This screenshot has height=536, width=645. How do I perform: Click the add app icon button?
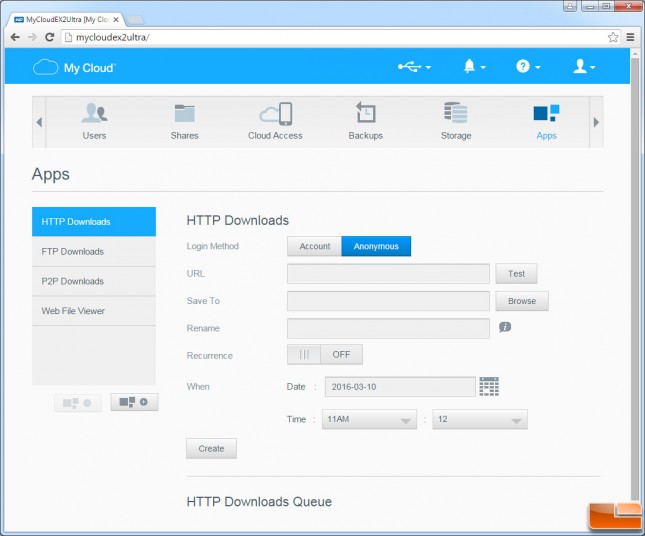tap(134, 402)
